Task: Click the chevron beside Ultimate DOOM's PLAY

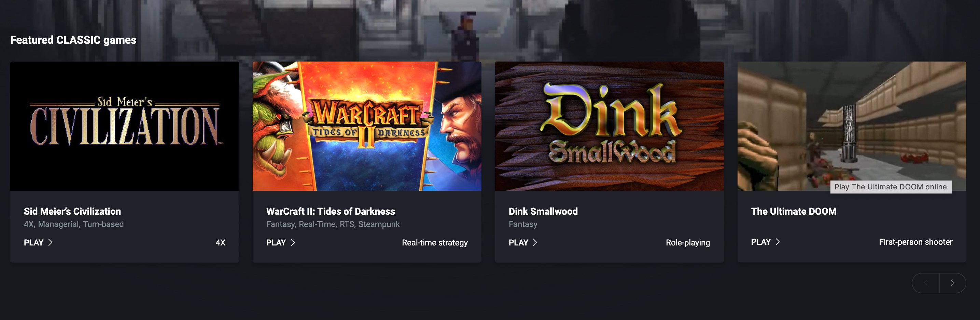Action: pos(777,241)
